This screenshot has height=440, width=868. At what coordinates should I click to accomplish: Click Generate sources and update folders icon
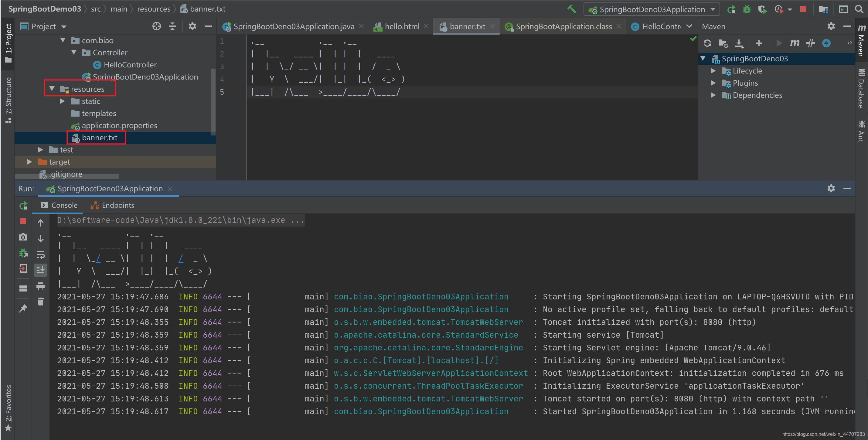723,43
